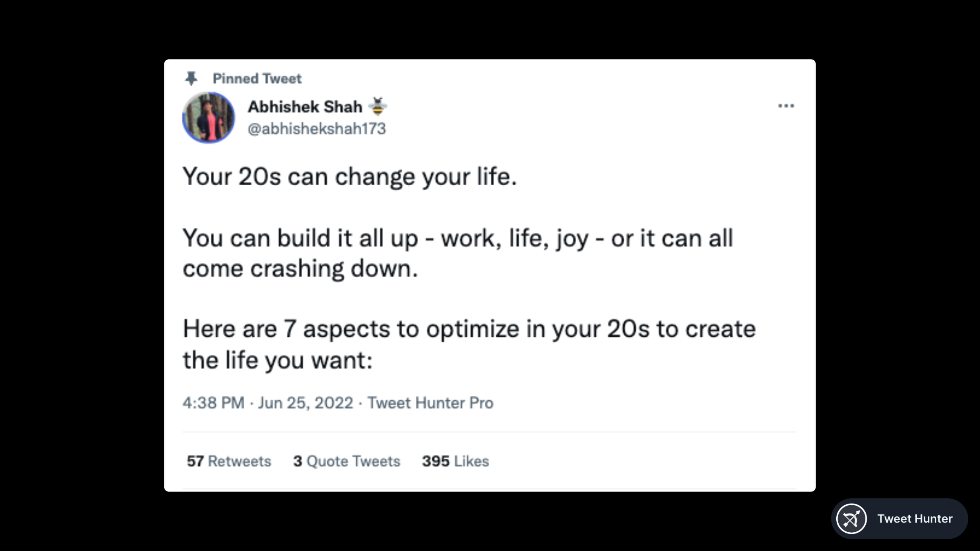Click the Abhishek Shah display name
The width and height of the screenshot is (980, 551).
click(305, 107)
